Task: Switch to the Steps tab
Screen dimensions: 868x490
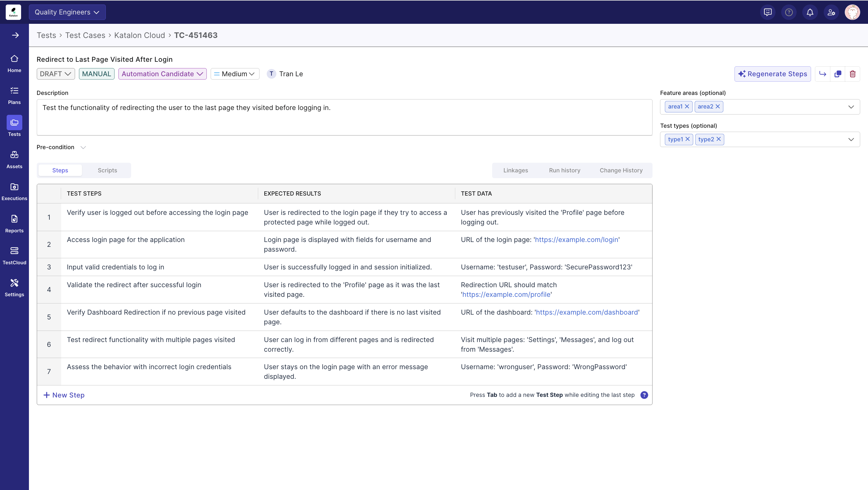Action: (x=60, y=171)
